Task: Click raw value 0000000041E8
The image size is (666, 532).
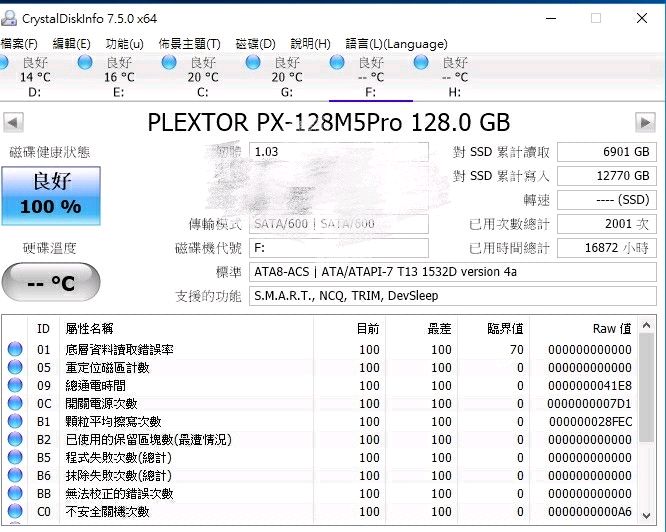Action: click(590, 386)
